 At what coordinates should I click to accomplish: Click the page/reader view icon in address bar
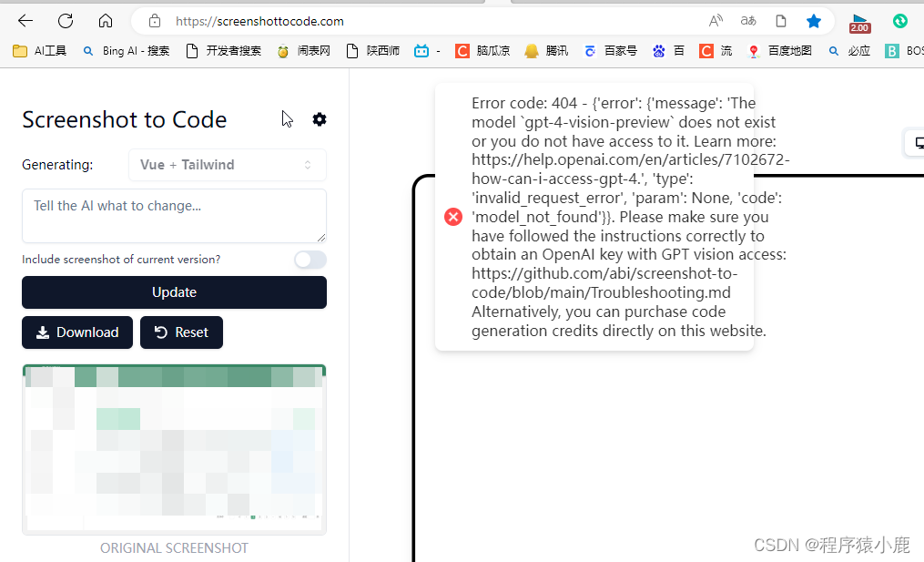point(781,21)
